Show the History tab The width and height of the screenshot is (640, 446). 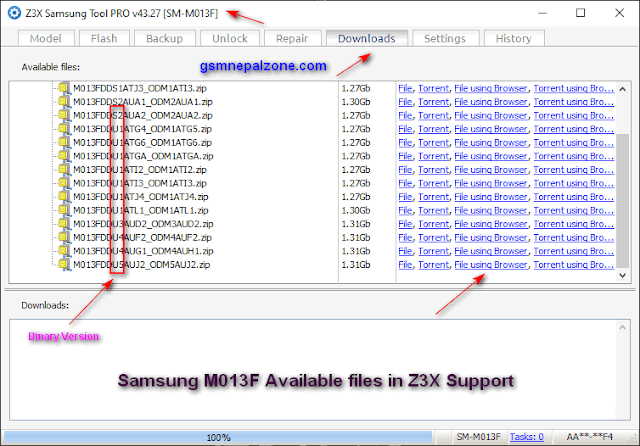click(514, 38)
